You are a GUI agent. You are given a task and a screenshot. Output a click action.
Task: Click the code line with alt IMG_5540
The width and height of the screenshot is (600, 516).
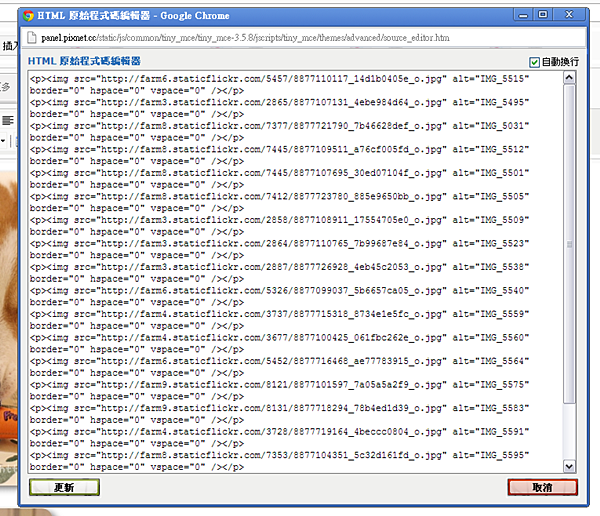pos(279,291)
